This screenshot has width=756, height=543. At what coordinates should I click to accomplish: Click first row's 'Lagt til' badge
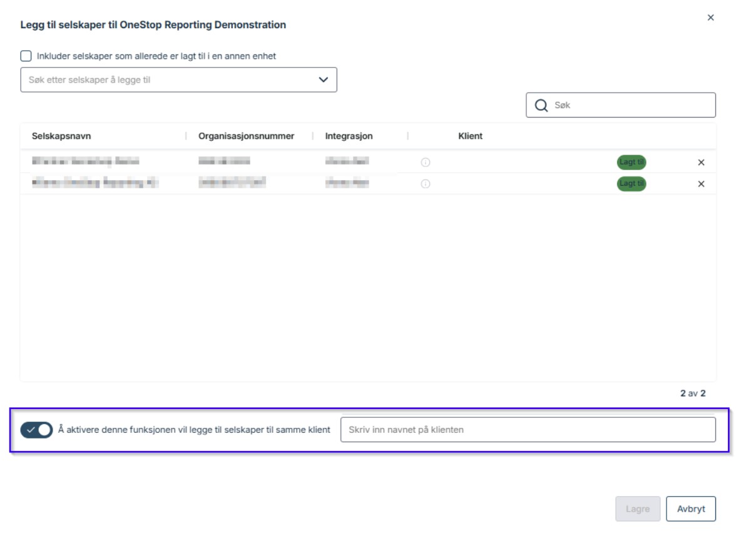pyautogui.click(x=631, y=162)
